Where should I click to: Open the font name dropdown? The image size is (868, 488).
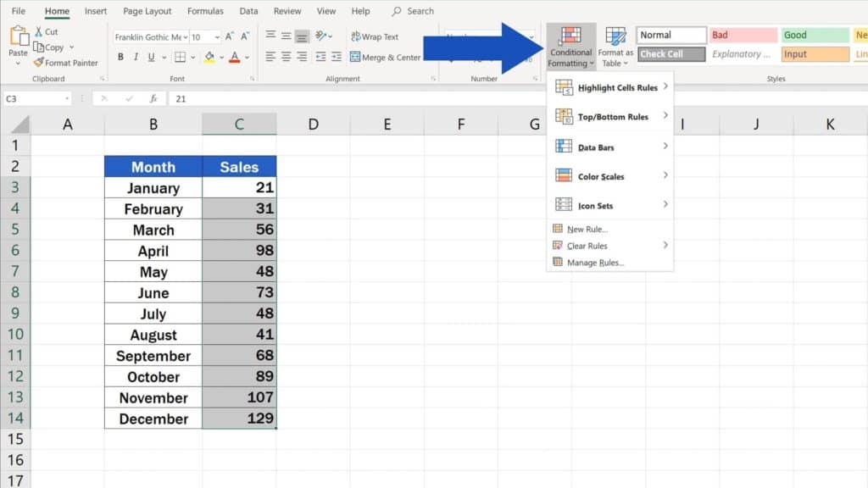pos(186,37)
